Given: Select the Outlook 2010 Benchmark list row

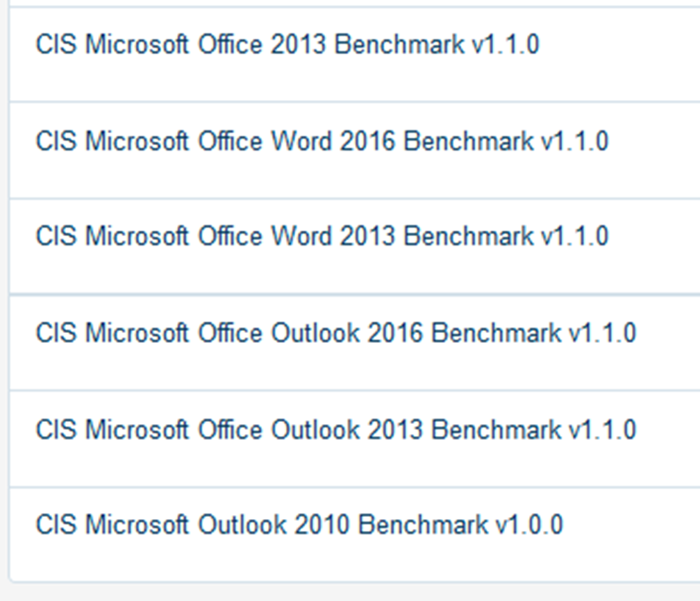Looking at the screenshot, I should click(x=355, y=534).
